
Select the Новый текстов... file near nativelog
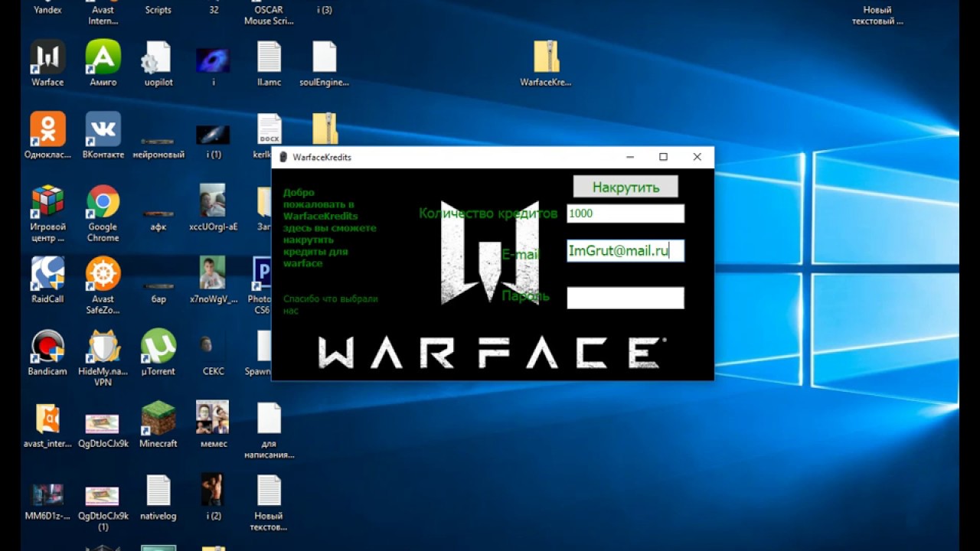(269, 503)
